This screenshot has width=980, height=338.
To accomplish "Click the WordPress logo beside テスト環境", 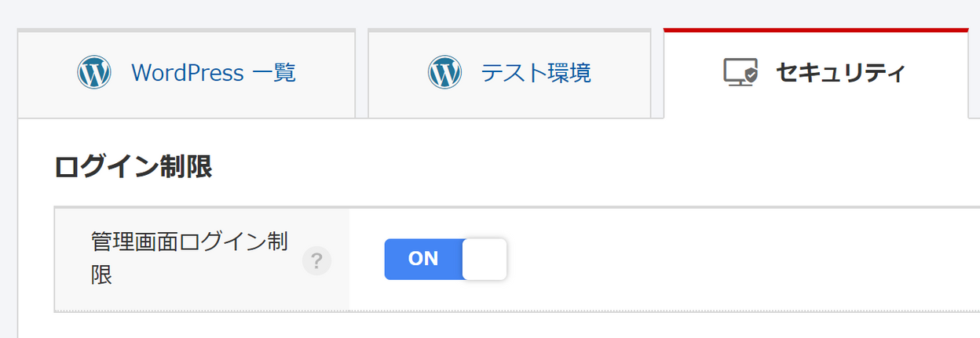I will 444,73.
